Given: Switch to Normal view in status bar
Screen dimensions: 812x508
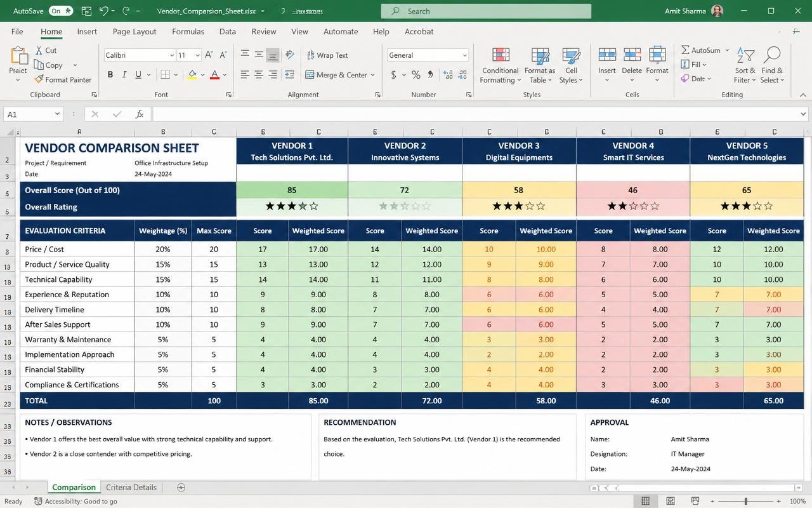Looking at the screenshot, I should click(x=646, y=501).
